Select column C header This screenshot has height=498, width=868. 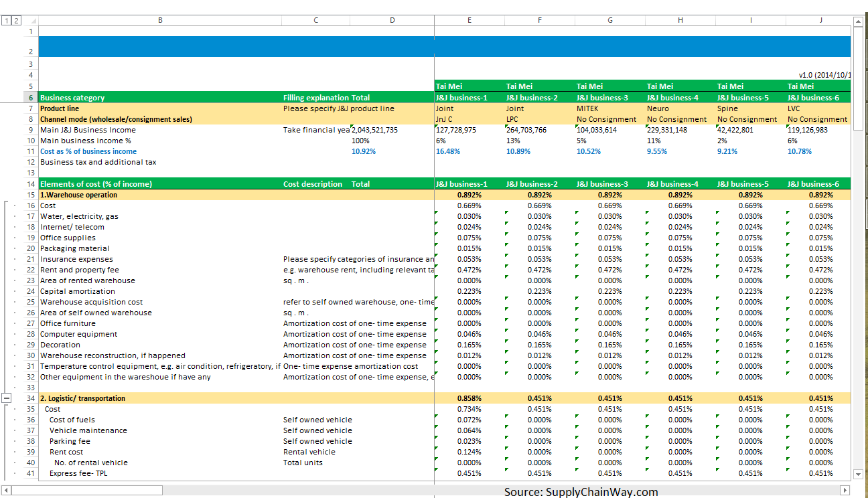tap(316, 20)
